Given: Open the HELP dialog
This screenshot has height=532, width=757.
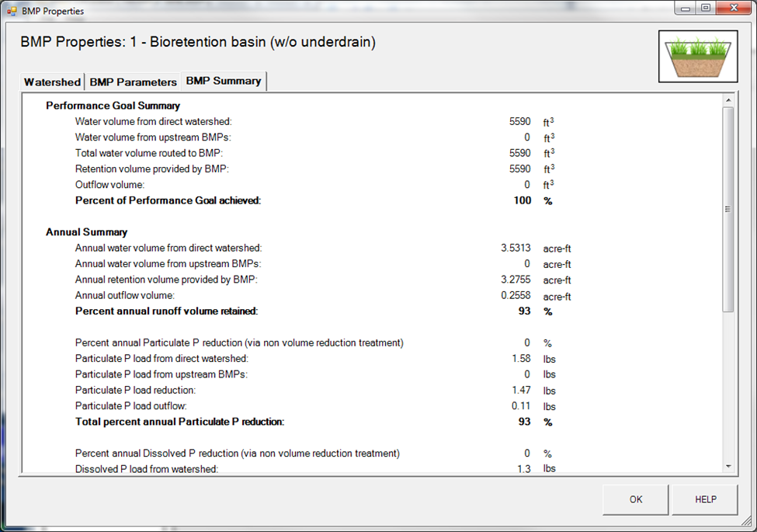Looking at the screenshot, I should coord(704,499).
